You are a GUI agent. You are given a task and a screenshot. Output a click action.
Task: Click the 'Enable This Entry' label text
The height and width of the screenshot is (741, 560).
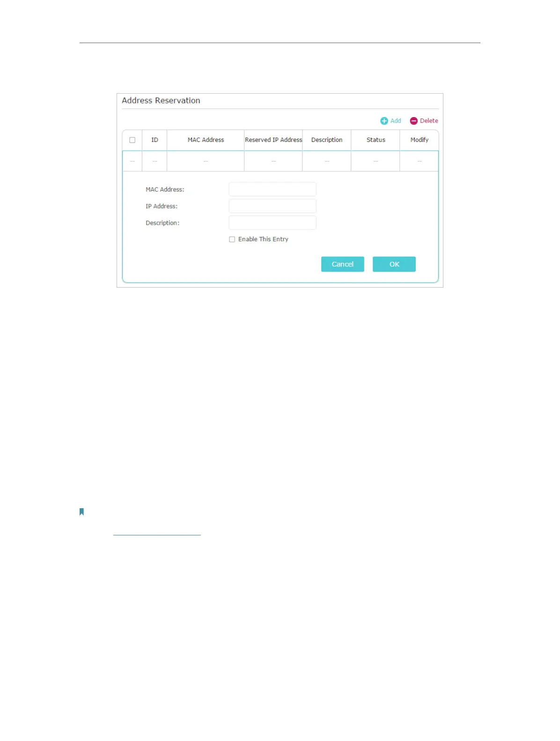263,239
